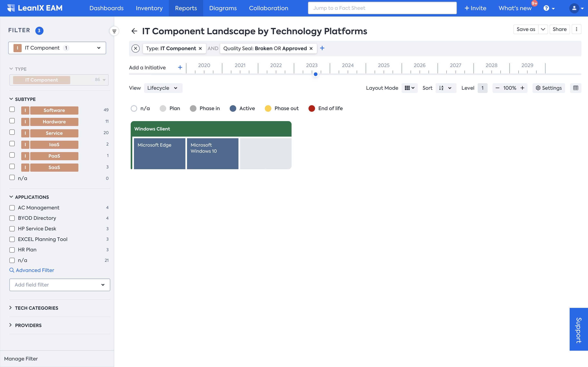
Task: Click the Share button
Action: (x=559, y=29)
